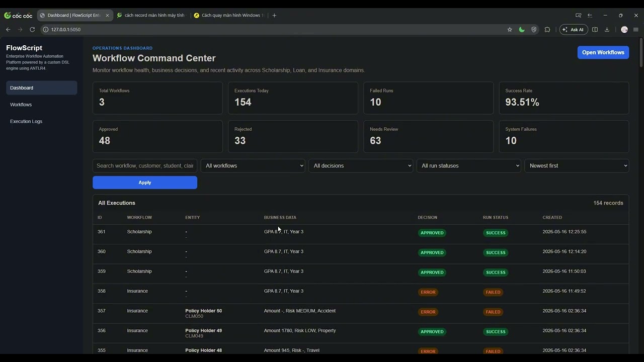Screen dimensions: 644x362
Task: Click the browser back arrow
Action: (x=8, y=30)
